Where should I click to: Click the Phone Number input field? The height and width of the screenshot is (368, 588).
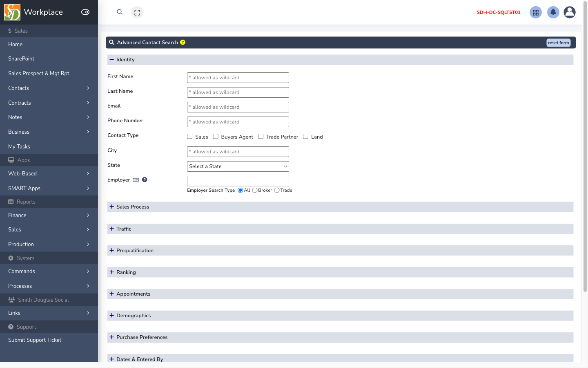(x=238, y=122)
